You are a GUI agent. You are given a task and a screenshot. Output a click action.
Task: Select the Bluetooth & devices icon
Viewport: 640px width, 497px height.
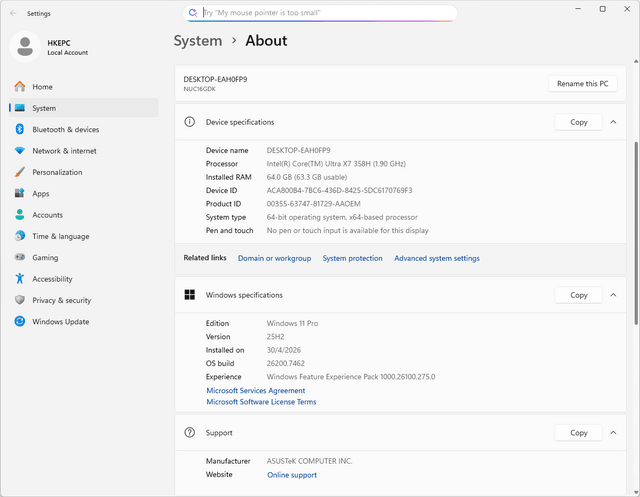[20, 129]
